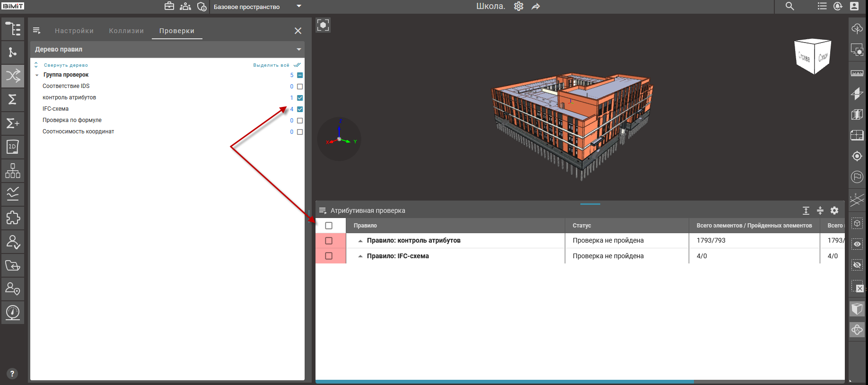The height and width of the screenshot is (385, 868).
Task: Uncheck the контроль атрибутов checkbox
Action: coord(300,98)
